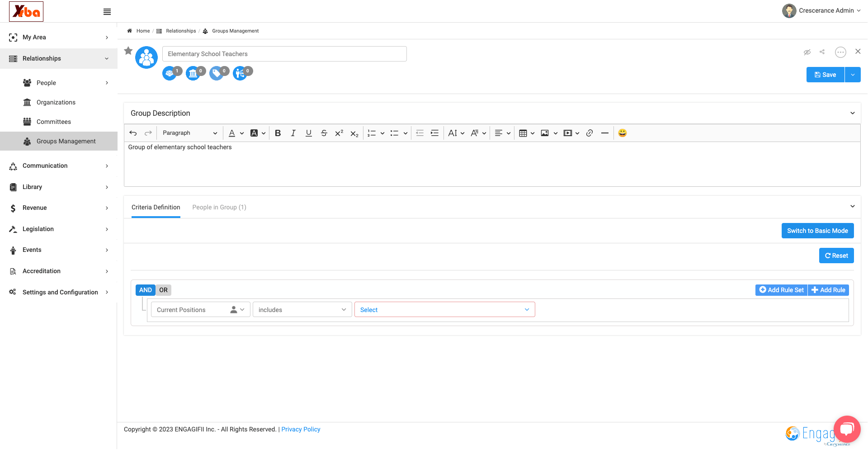Toggle bold formatting
The height and width of the screenshot is (450, 868).
(x=278, y=133)
